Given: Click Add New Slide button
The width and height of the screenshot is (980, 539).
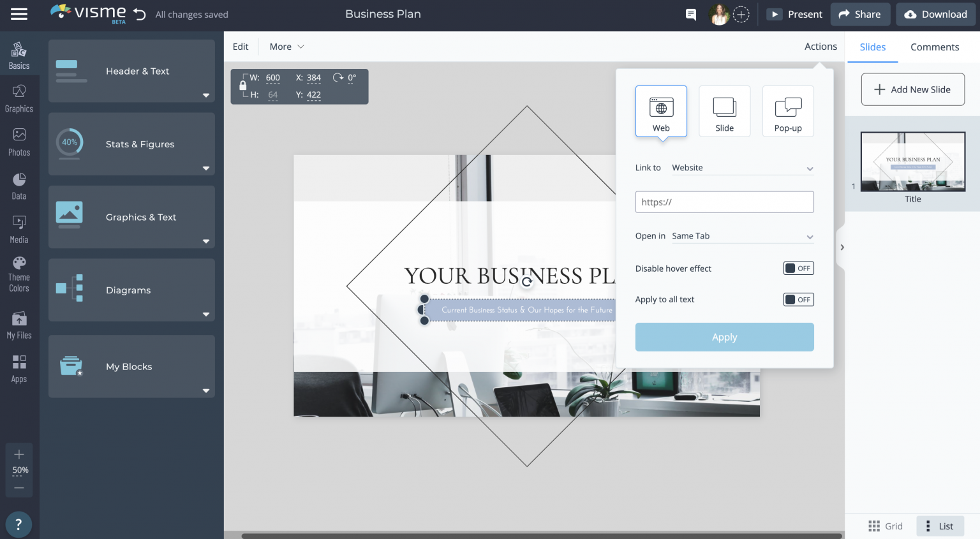Looking at the screenshot, I should [x=912, y=89].
